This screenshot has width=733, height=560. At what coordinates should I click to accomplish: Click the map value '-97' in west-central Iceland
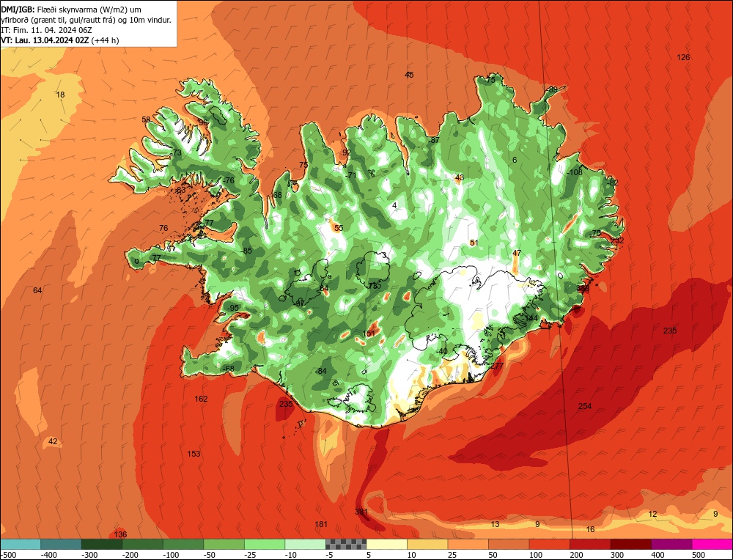tap(300, 303)
